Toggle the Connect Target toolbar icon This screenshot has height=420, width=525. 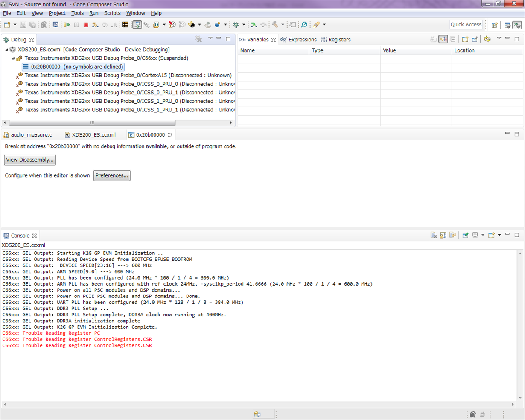click(137, 25)
